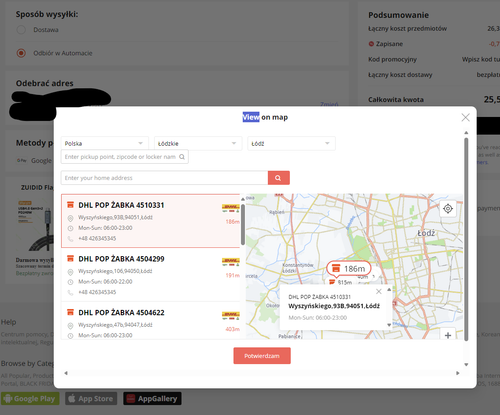Click the DHL logo on ŻABKA 4510331

pos(231,208)
